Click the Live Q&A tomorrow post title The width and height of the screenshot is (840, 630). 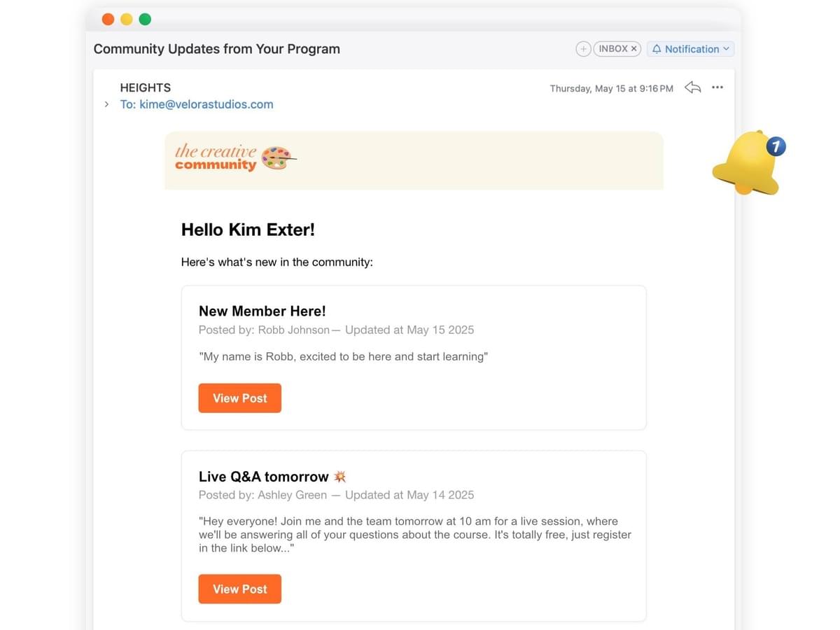[x=264, y=477]
